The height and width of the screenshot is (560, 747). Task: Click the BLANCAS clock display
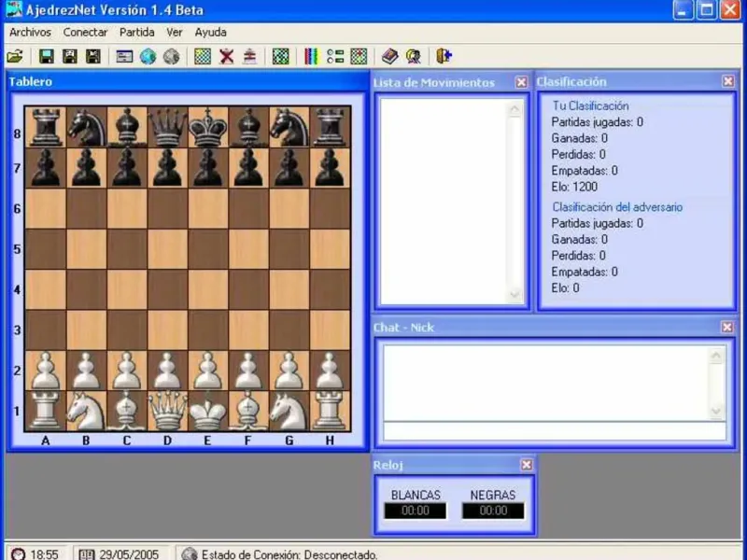(x=416, y=511)
